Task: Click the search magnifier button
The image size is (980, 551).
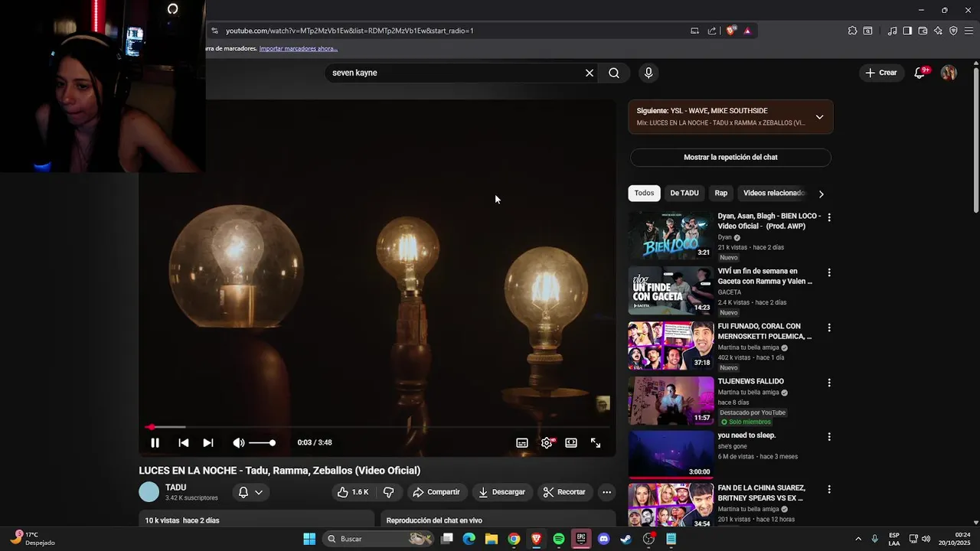Action: pos(614,73)
